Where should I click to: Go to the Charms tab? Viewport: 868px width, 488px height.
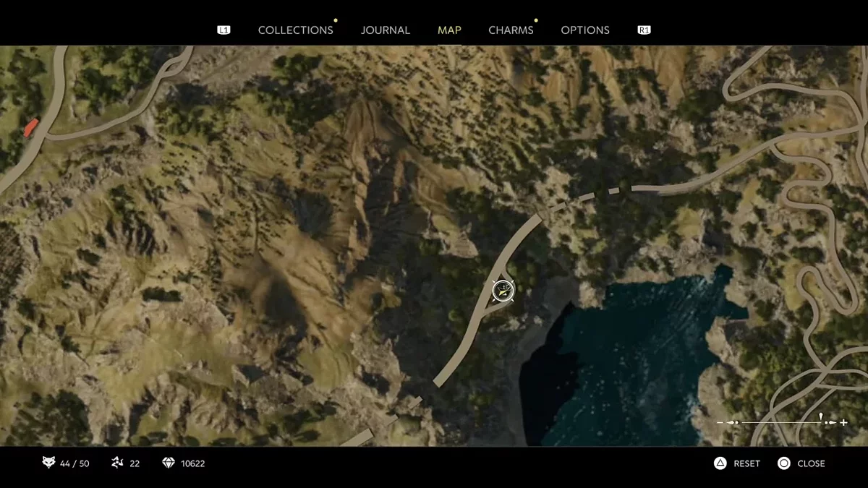click(511, 30)
